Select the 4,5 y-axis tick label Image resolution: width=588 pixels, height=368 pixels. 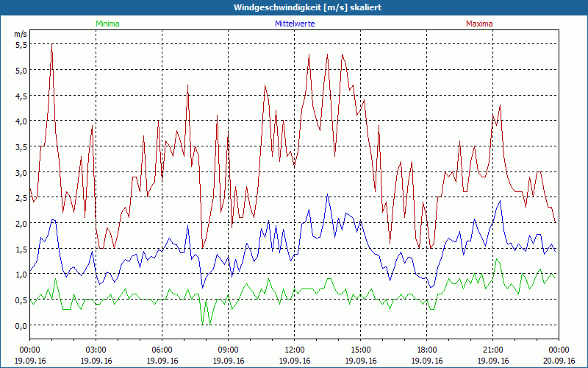click(21, 96)
